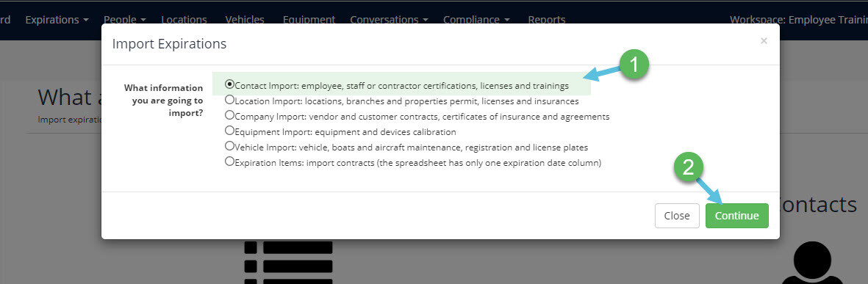This screenshot has height=284, width=868.
Task: Expand the Compliance dropdown menu
Action: 476,19
